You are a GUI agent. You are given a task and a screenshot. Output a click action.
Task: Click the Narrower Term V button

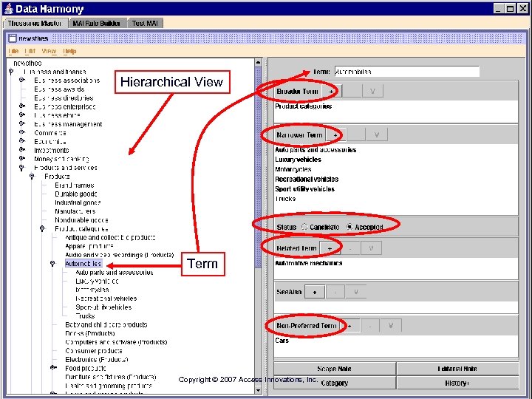377,134
